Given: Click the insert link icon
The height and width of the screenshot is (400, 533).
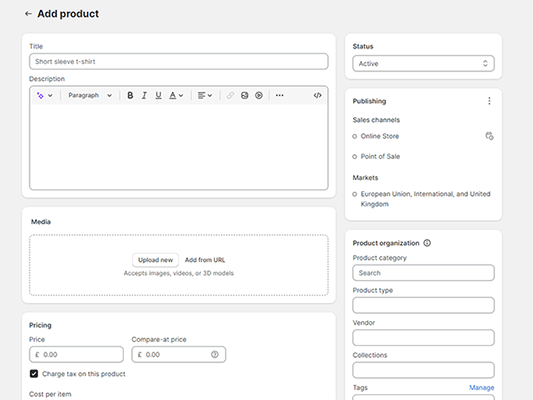Looking at the screenshot, I should coord(230,95).
